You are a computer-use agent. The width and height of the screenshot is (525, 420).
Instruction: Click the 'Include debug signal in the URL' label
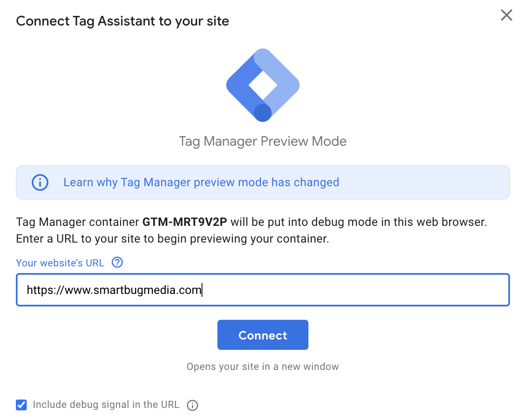106,405
